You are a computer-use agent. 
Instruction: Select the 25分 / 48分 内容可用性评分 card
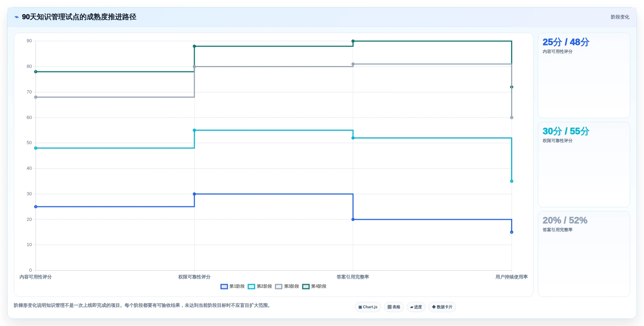point(584,75)
